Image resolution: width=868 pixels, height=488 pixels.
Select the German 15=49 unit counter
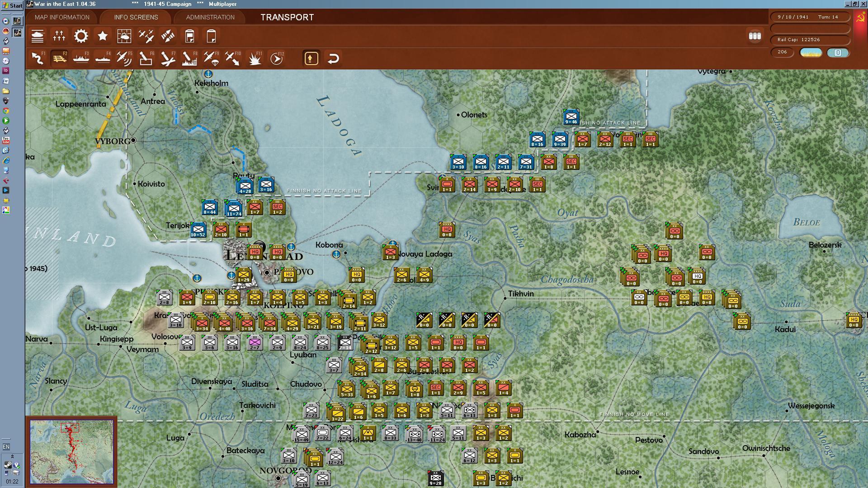pyautogui.click(x=301, y=435)
